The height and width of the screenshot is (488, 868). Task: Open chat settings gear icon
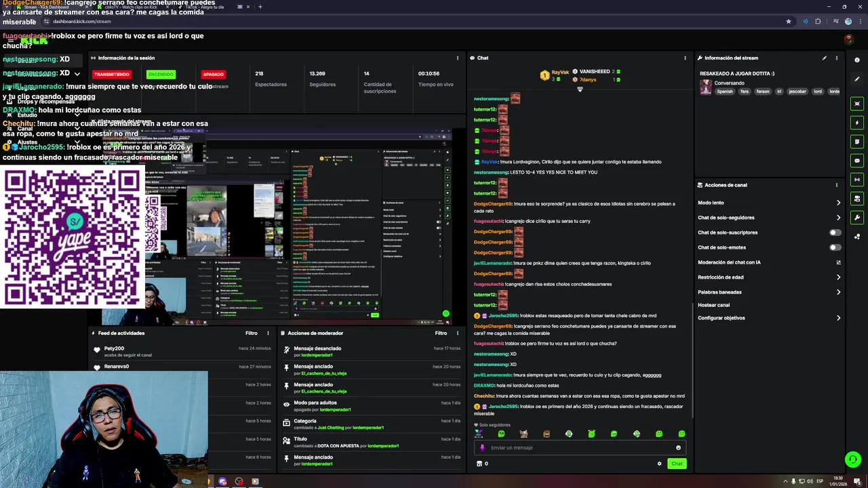click(x=659, y=464)
